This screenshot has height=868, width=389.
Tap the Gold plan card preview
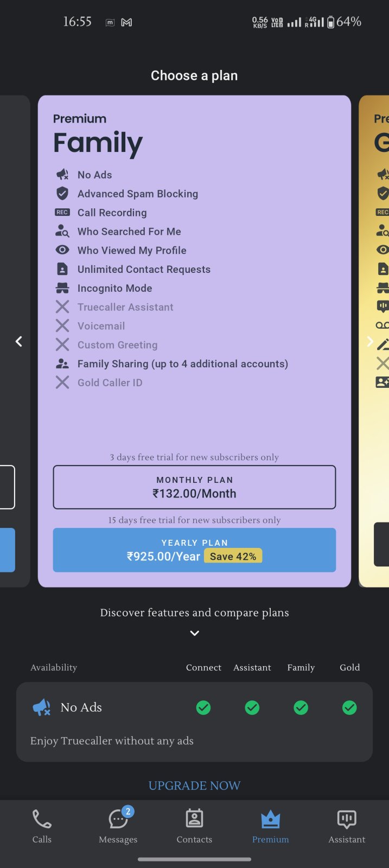point(374,341)
